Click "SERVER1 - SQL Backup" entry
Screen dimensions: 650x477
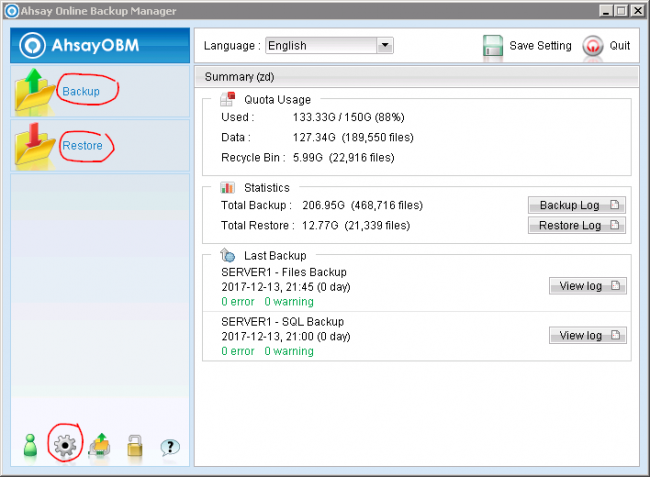[282, 322]
